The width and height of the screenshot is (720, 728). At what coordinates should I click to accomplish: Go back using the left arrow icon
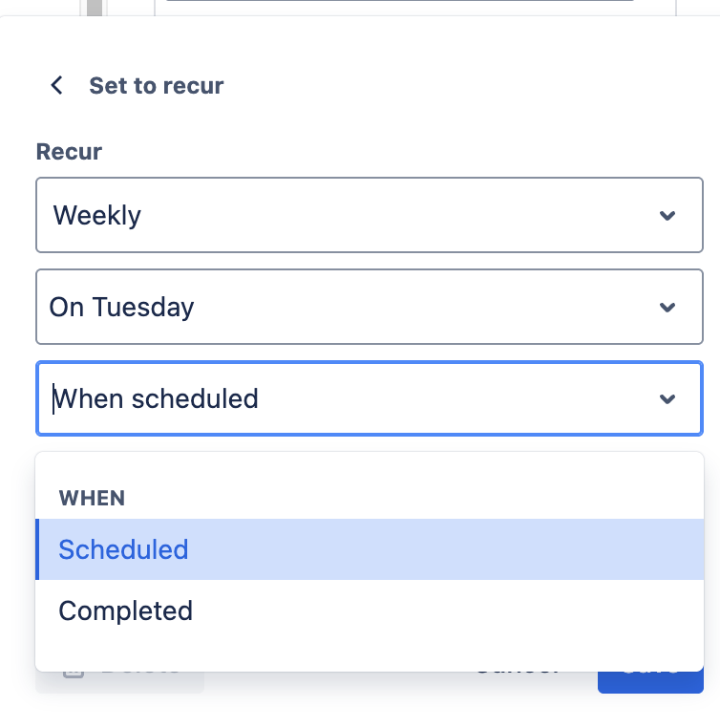click(56, 86)
